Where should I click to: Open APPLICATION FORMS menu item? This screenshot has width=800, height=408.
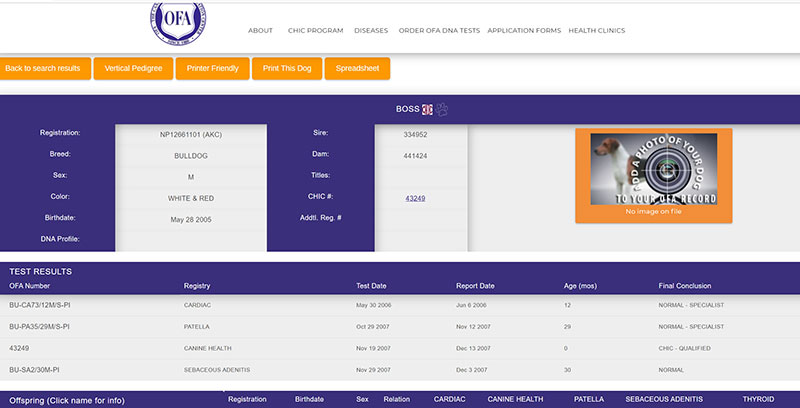point(524,31)
